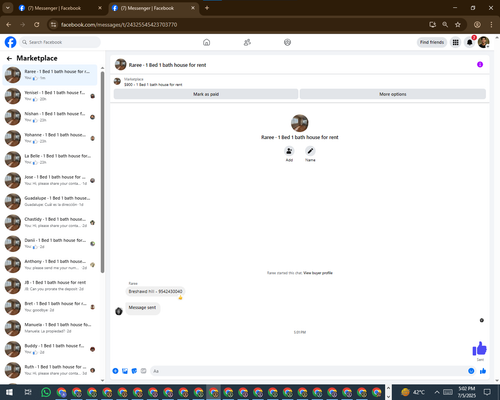Screen dimensions: 500x400
Task: Go back in browser history
Action: 9,25
